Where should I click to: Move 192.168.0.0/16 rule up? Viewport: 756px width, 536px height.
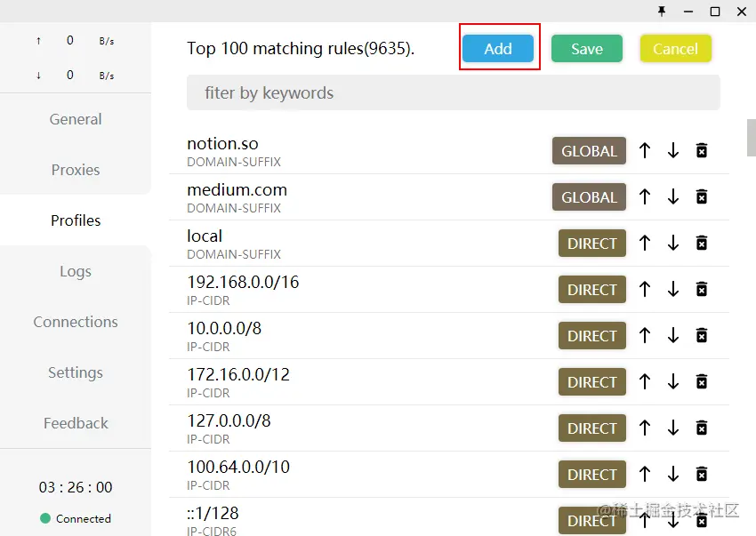pos(645,289)
